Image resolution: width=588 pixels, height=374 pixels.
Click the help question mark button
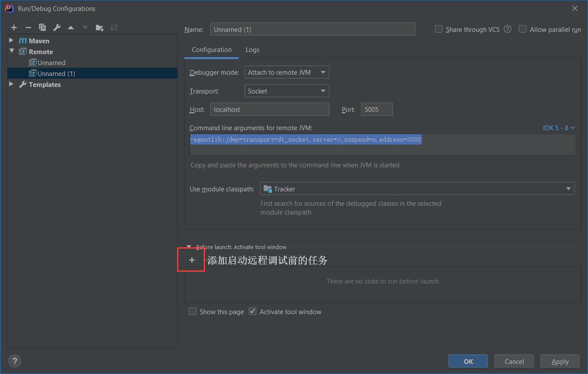[14, 361]
